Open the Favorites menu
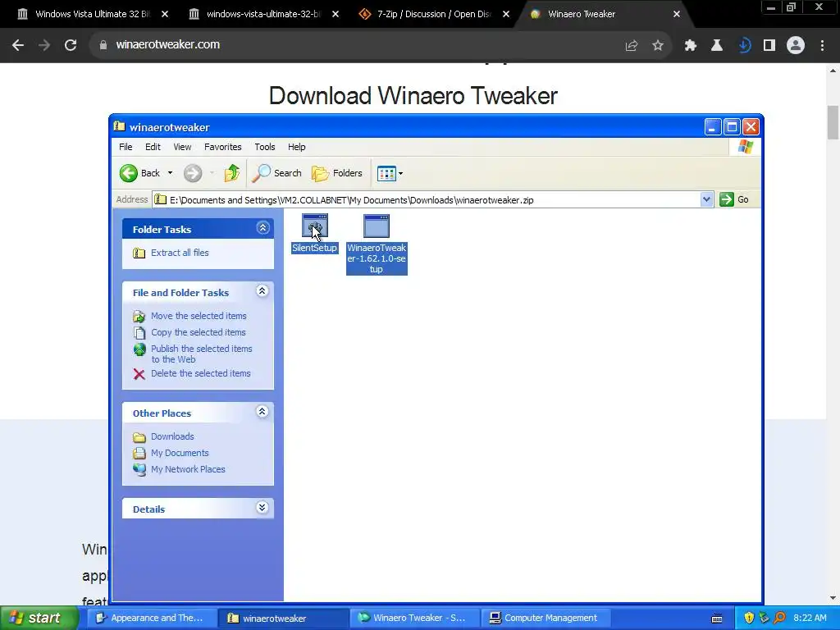Image resolution: width=840 pixels, height=630 pixels. 223,147
